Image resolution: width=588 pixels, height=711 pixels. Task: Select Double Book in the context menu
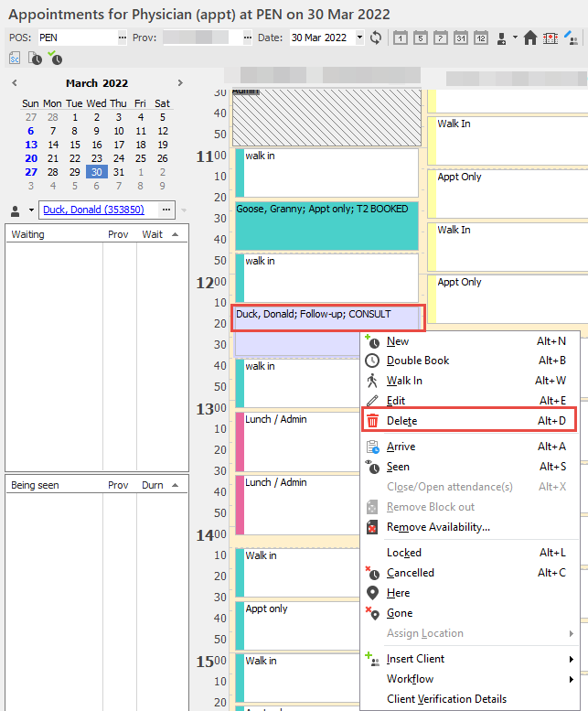[418, 361]
